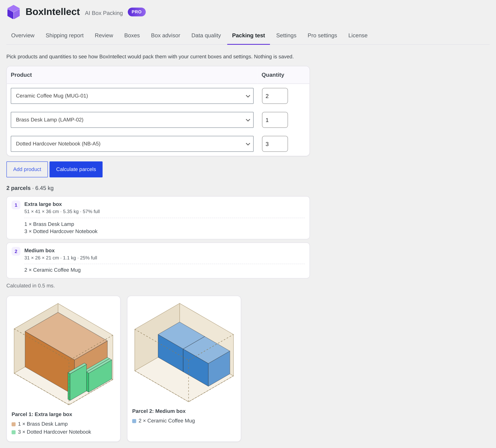Open the Boxes tab
This screenshot has width=496, height=448.
pyautogui.click(x=132, y=35)
